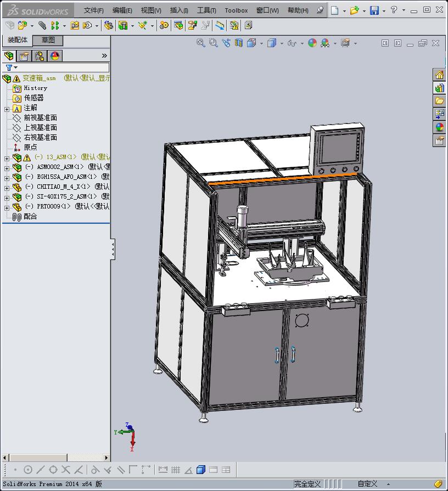The height and width of the screenshot is (491, 448).
Task: Open Design Library in task pane
Action: pos(440,88)
